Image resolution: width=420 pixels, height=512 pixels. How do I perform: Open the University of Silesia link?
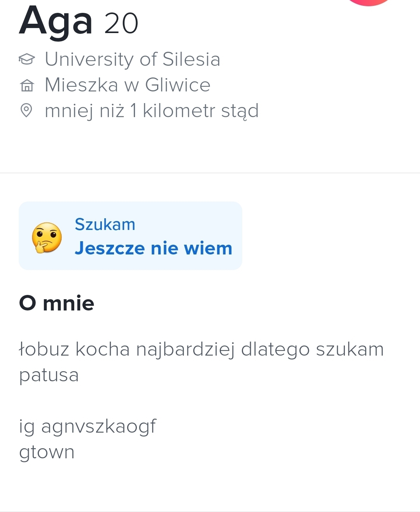pos(132,59)
